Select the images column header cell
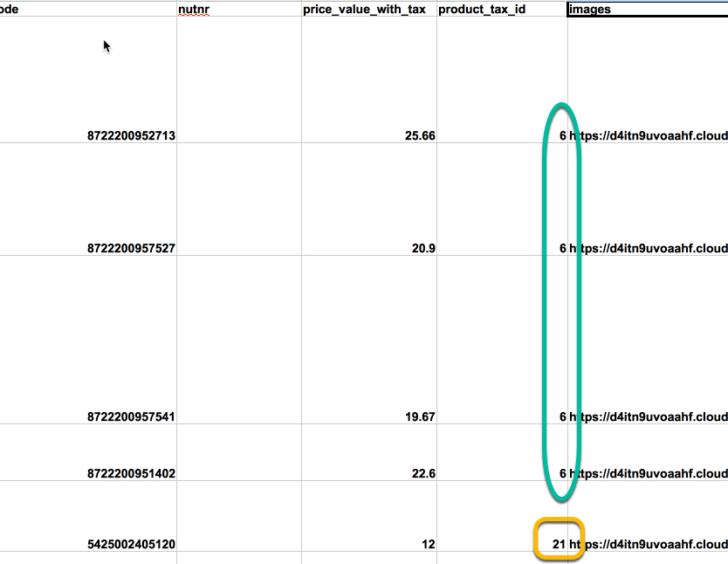The width and height of the screenshot is (728, 564). click(x=648, y=10)
